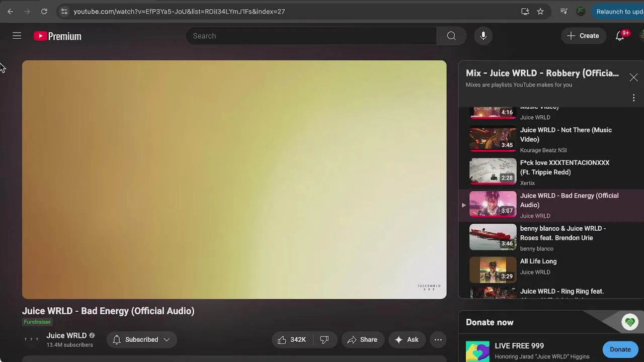Click the video title Bad Energy (Official Audio)
This screenshot has width=644, height=362.
point(108,311)
